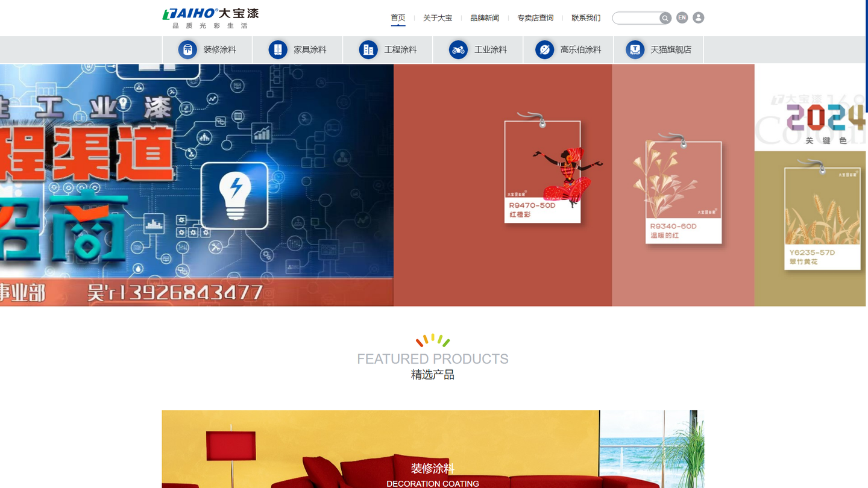Click the TAIHO 大宝漆 logo
This screenshot has height=488, width=868.
pyautogui.click(x=210, y=18)
